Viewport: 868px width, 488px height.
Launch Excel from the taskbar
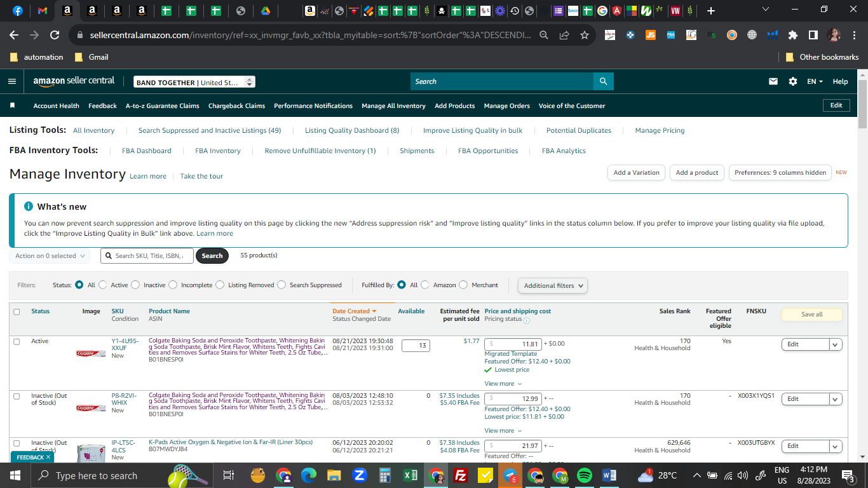coord(410,475)
